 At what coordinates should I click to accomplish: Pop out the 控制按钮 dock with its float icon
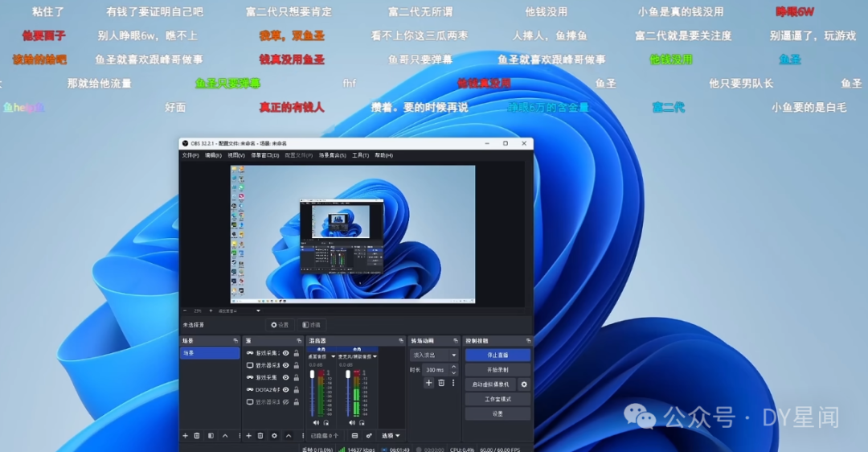[529, 341]
